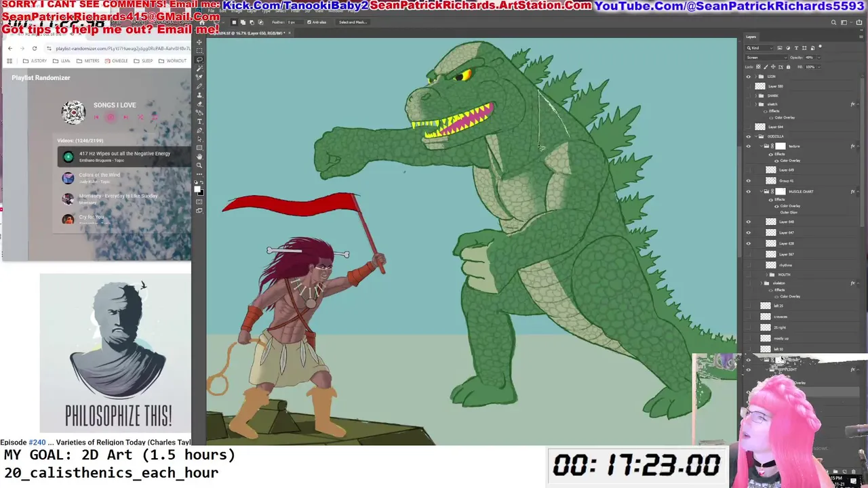
Task: Select the Path Selection tool
Action: click(199, 140)
